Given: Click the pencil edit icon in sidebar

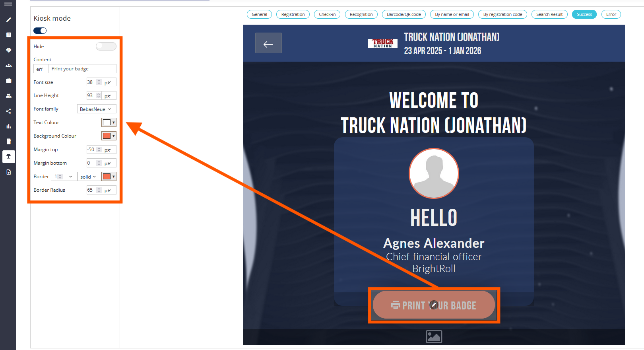Looking at the screenshot, I should click(x=8, y=19).
